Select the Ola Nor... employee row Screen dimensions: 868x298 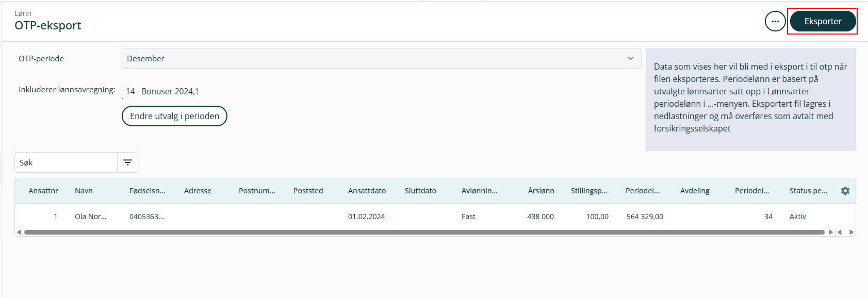(x=90, y=217)
